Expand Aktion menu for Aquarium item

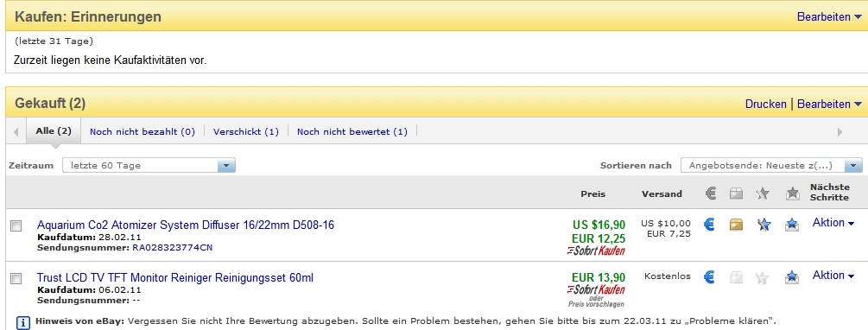point(833,223)
